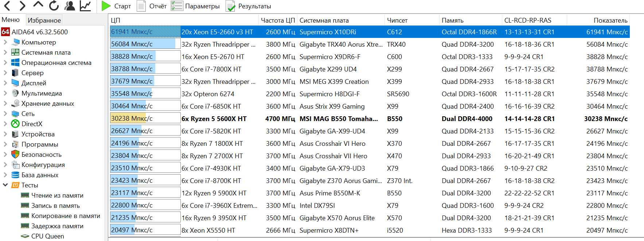Viewport: 644px width, 241px height.
Task: Expand the Операционная система tree node
Action: [x=5, y=63]
